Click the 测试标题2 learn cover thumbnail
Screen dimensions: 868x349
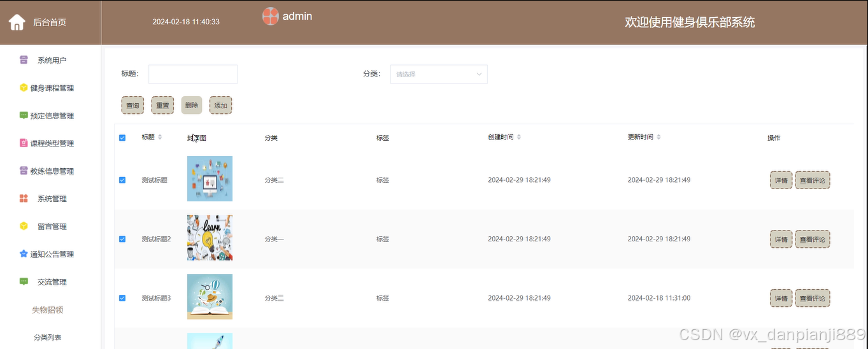(x=210, y=238)
